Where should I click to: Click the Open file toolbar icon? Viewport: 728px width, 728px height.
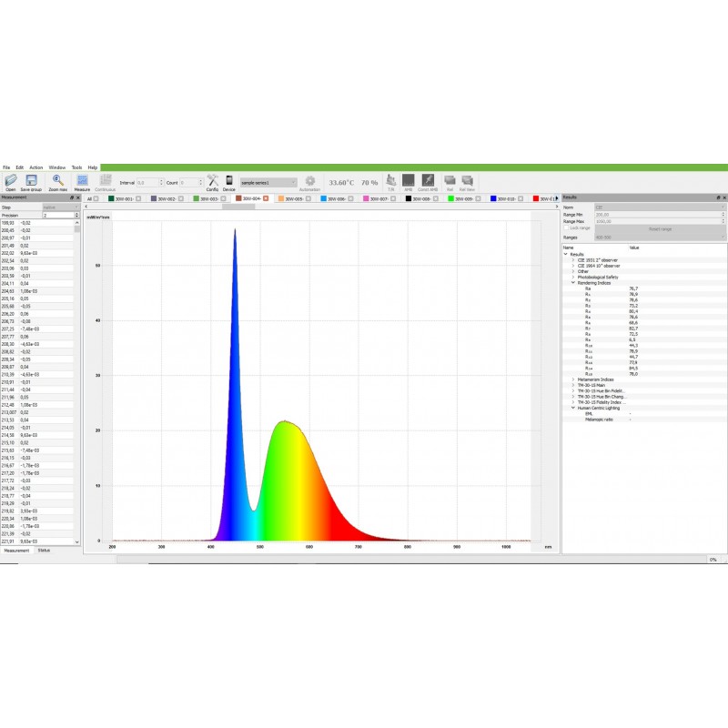point(10,181)
